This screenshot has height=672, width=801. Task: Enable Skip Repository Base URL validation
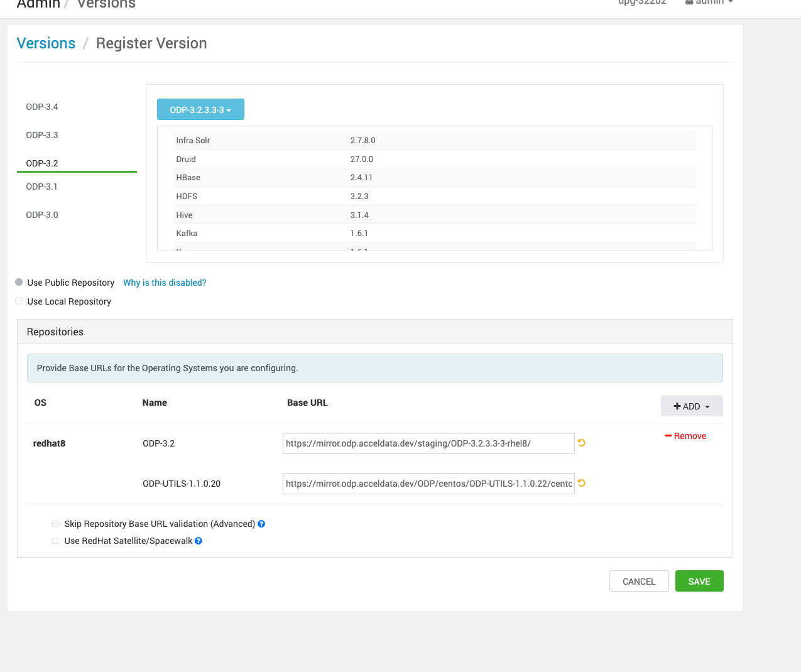pos(55,524)
